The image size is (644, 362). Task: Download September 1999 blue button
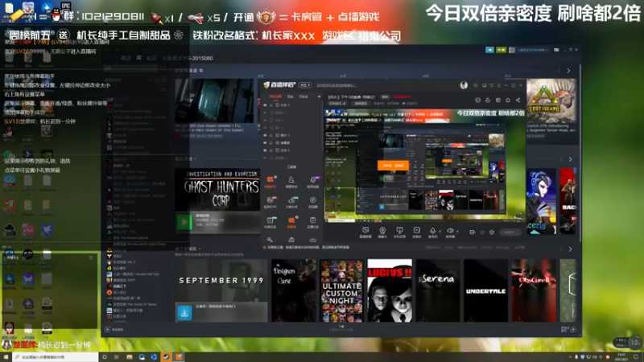tap(184, 313)
